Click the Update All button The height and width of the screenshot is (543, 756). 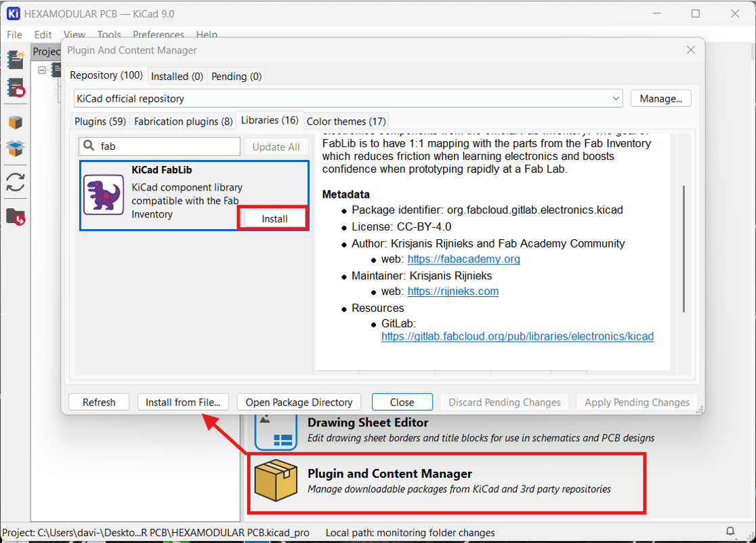(x=276, y=146)
